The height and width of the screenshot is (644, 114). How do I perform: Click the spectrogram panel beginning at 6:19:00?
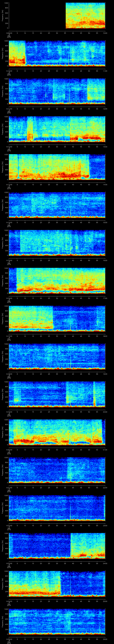[57, 394]
